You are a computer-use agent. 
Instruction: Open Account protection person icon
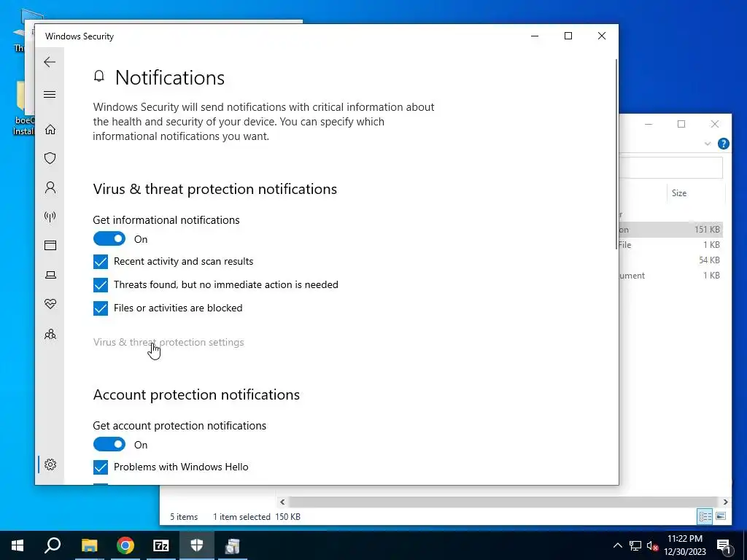[x=50, y=187]
